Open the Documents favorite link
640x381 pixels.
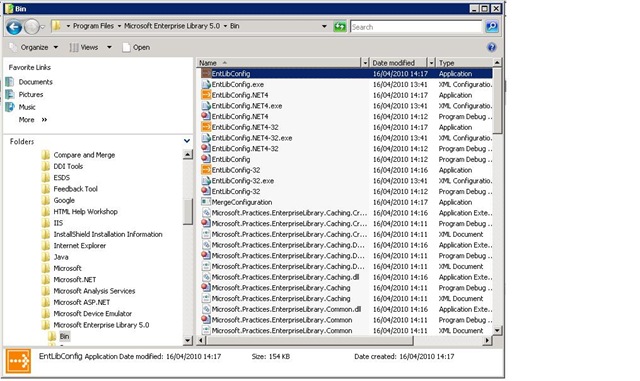pyautogui.click(x=36, y=82)
